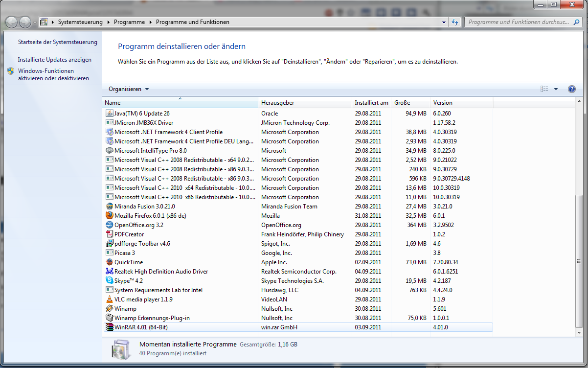Select Microsoft .NET Framework 4 Client Profile row
Viewport: 588px width, 368px height.
(297, 132)
